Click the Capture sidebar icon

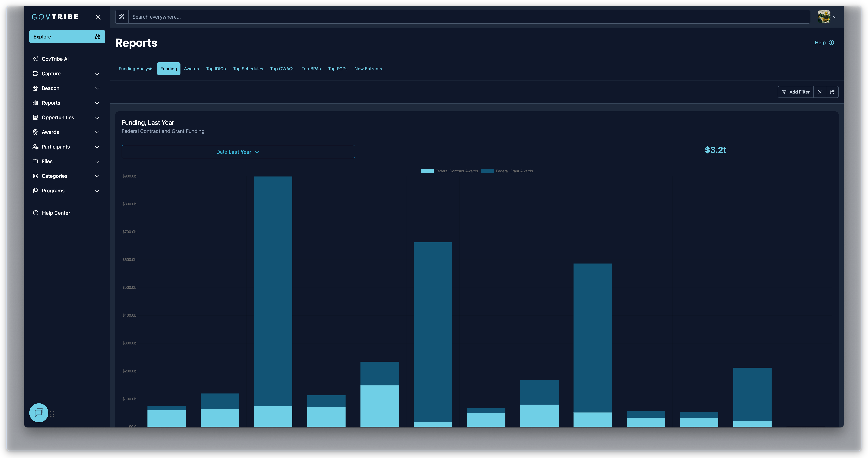35,73
